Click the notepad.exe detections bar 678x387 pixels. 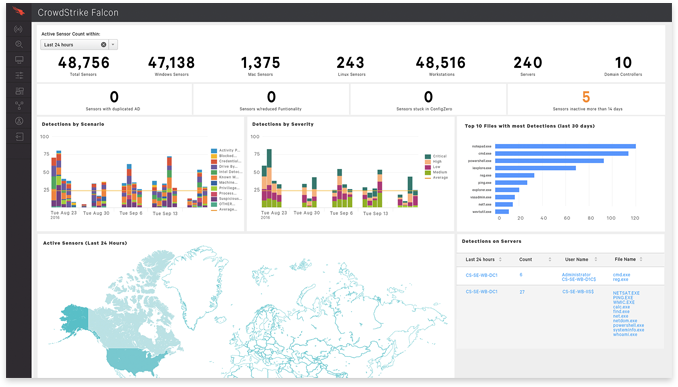565,146
